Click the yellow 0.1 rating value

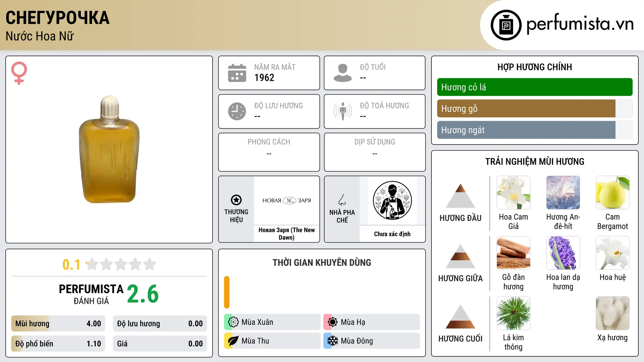click(x=71, y=265)
